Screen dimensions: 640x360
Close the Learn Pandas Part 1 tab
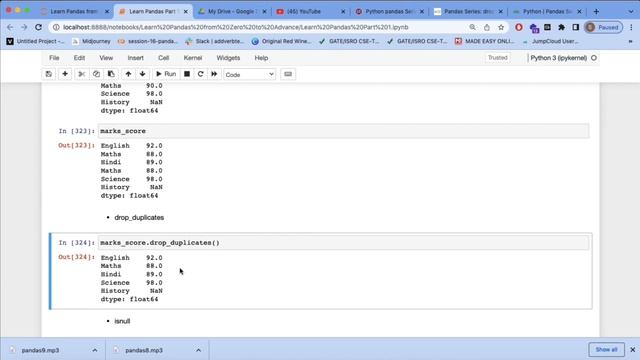click(x=186, y=12)
